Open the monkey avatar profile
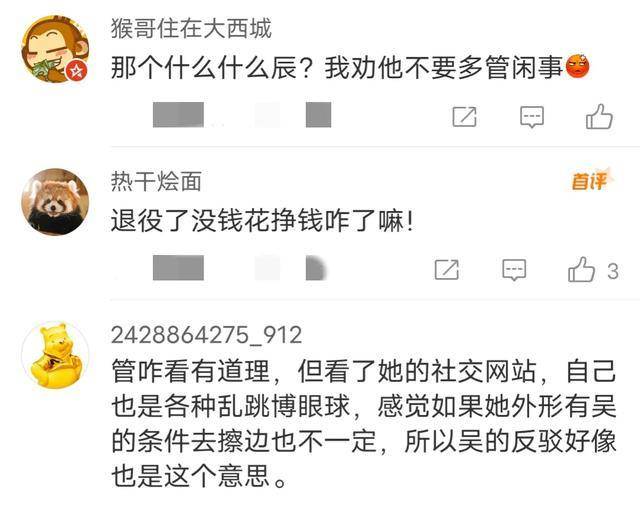 click(55, 49)
